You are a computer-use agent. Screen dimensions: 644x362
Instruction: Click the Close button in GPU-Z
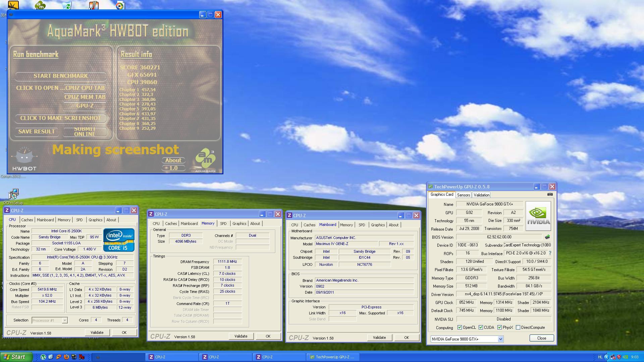click(x=541, y=338)
